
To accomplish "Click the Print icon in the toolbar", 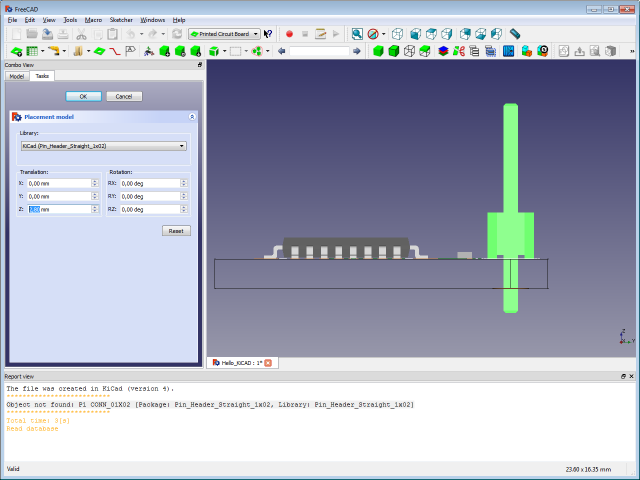I will [63, 34].
